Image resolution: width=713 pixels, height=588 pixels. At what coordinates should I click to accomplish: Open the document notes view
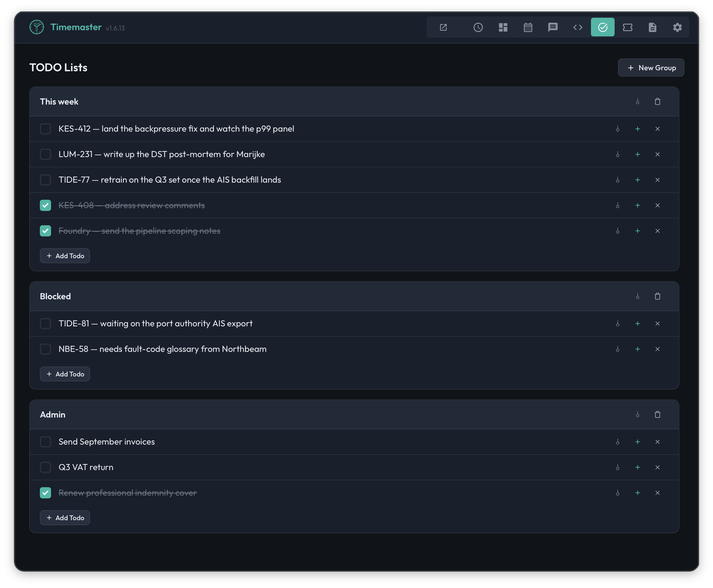(x=652, y=27)
